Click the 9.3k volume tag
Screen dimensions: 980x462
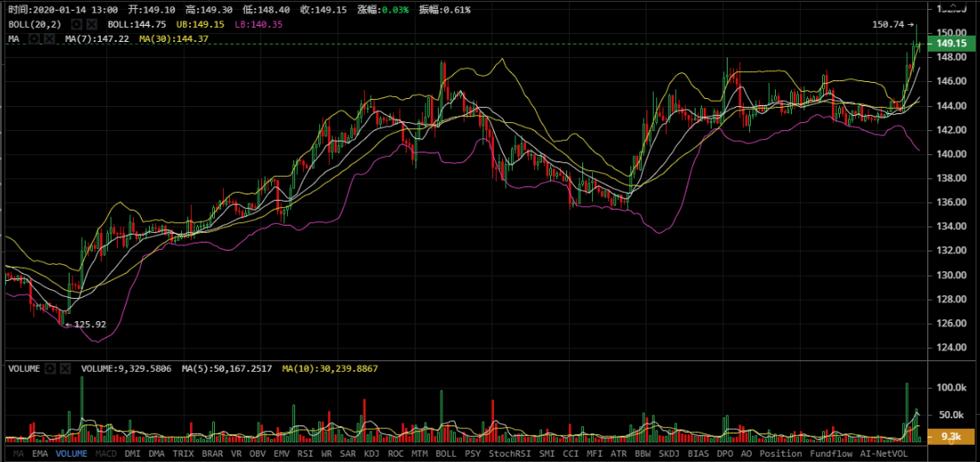point(951,437)
